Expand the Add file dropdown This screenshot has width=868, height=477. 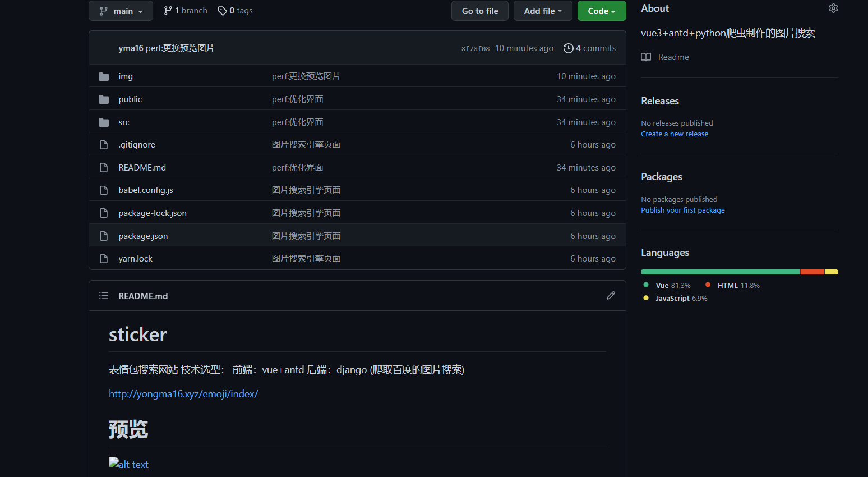click(x=543, y=11)
